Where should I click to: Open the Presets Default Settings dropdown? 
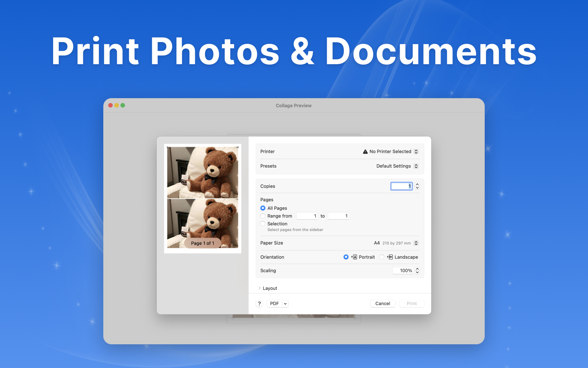pyautogui.click(x=397, y=166)
